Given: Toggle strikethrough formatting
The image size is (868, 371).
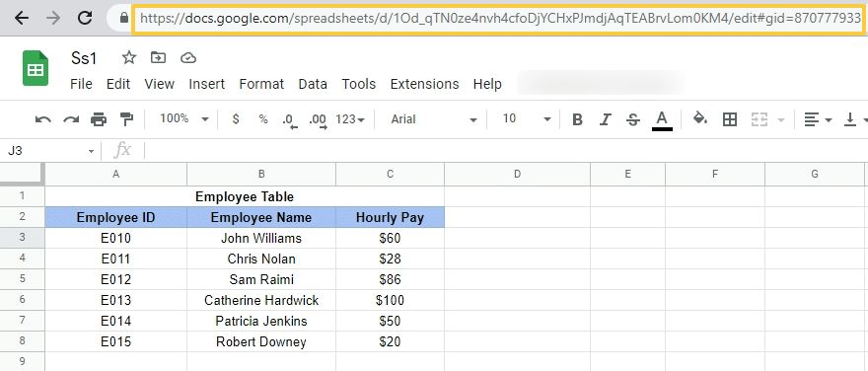Looking at the screenshot, I should click(x=633, y=119).
